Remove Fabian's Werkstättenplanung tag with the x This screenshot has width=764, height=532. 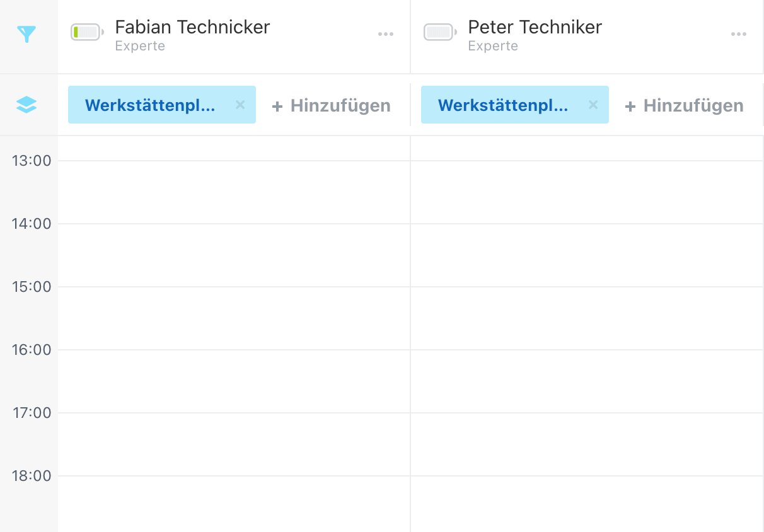(x=240, y=105)
